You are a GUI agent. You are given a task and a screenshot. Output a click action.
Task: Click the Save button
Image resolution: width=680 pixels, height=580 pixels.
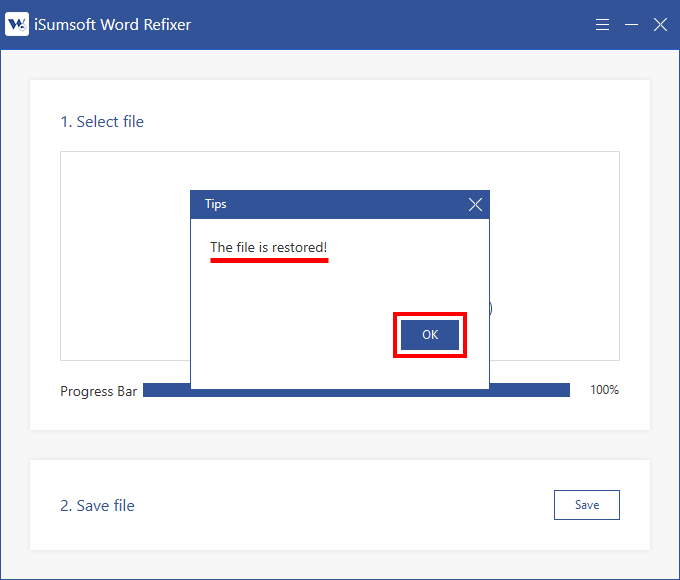587,505
